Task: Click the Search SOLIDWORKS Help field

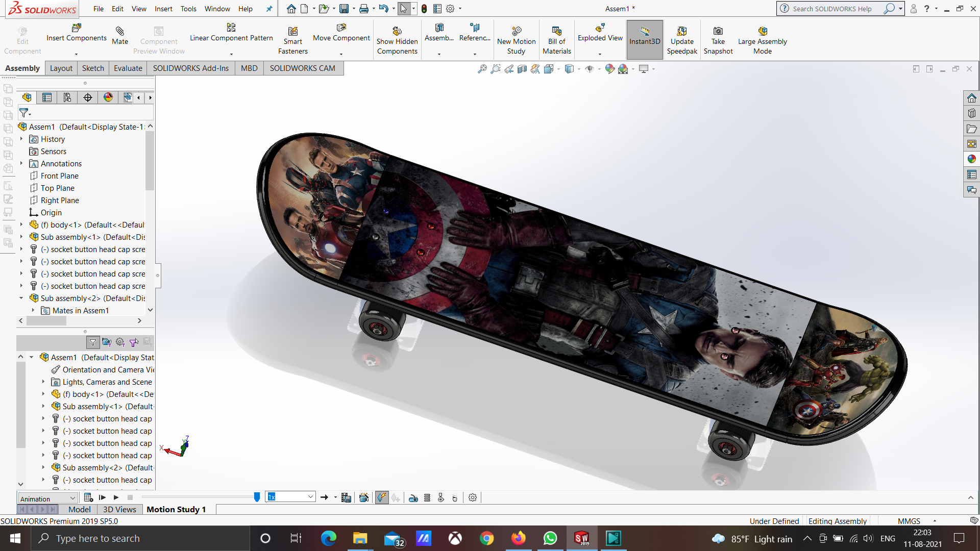Action: point(832,9)
